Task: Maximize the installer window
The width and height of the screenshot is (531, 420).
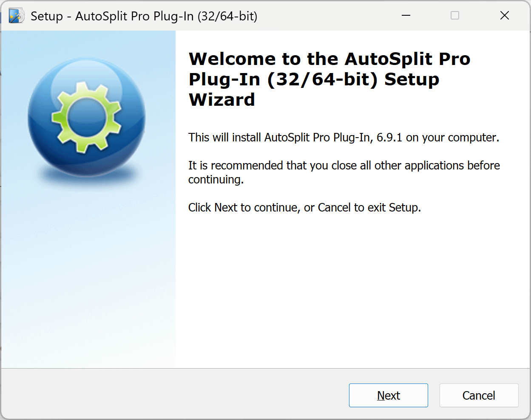Action: pos(454,15)
